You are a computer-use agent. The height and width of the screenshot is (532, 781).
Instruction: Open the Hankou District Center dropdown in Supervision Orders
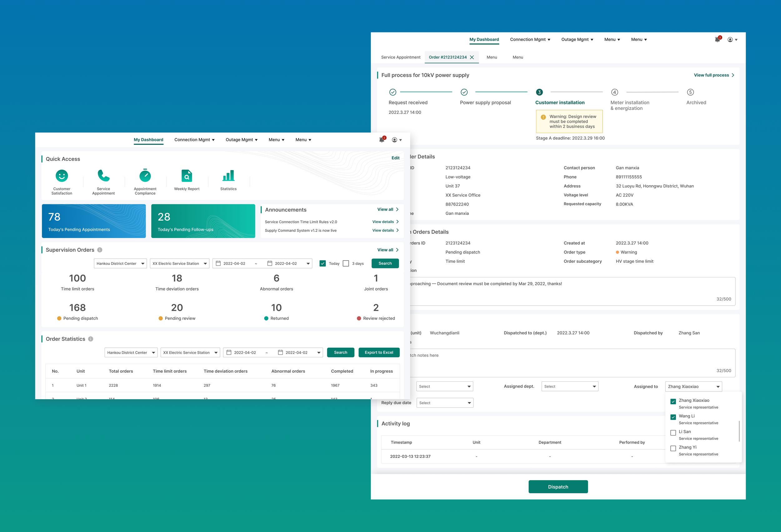pyautogui.click(x=120, y=263)
